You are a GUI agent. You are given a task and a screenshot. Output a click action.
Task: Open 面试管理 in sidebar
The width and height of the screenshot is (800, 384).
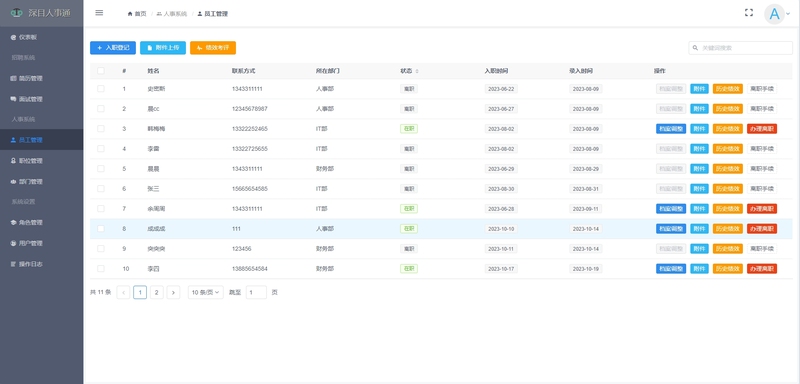pyautogui.click(x=41, y=99)
